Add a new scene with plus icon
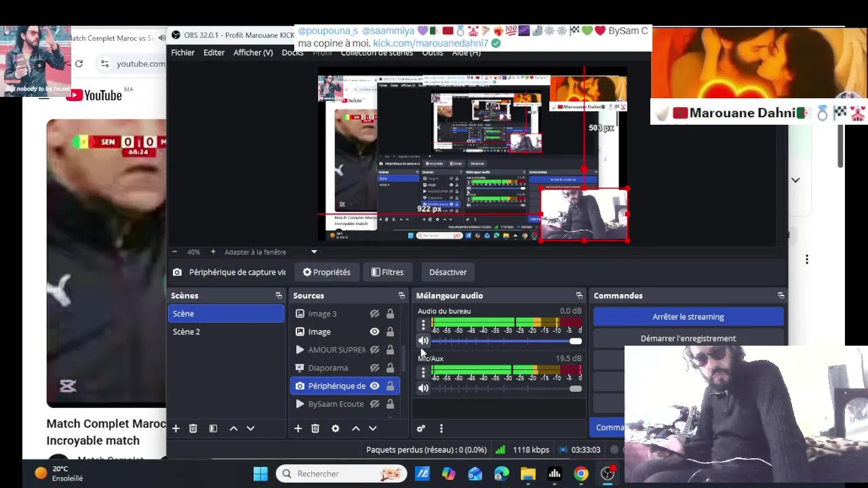Viewport: 868px width, 488px height. (x=176, y=428)
